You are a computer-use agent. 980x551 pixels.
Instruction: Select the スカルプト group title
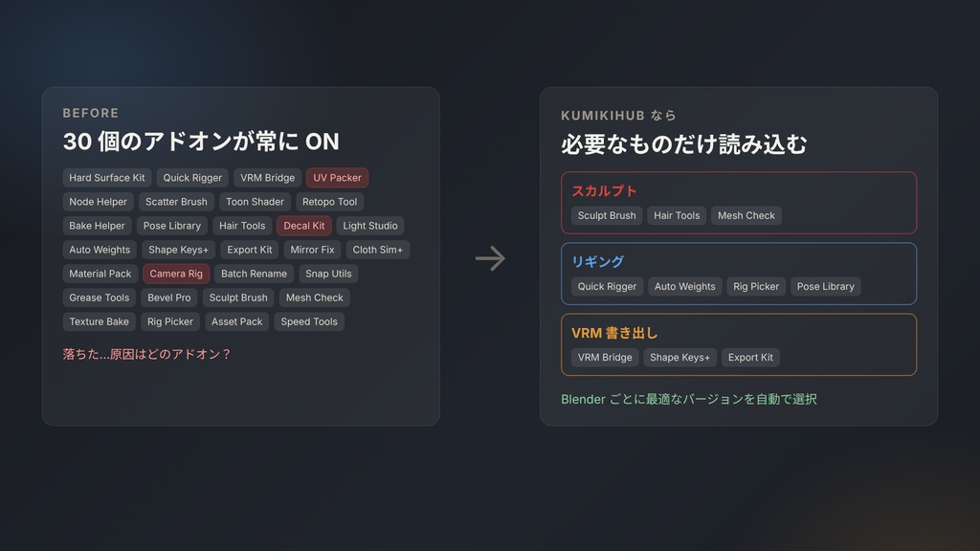point(604,191)
